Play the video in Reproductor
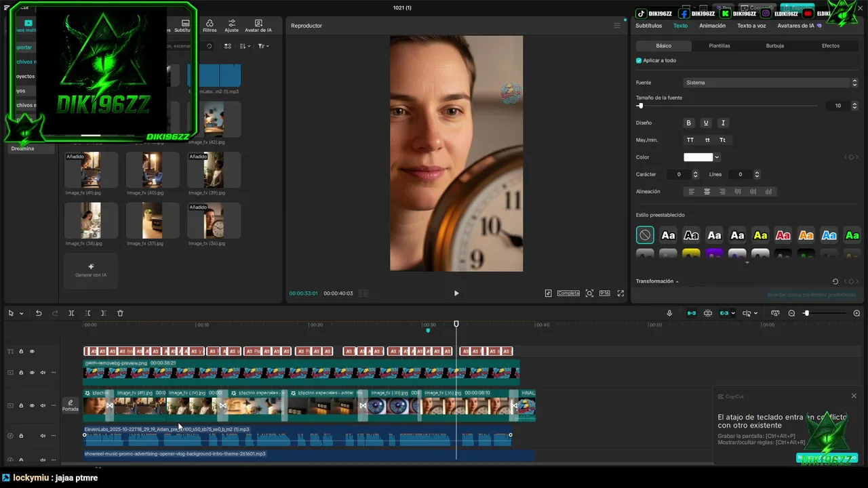Screen dimensions: 868x488 coord(456,293)
